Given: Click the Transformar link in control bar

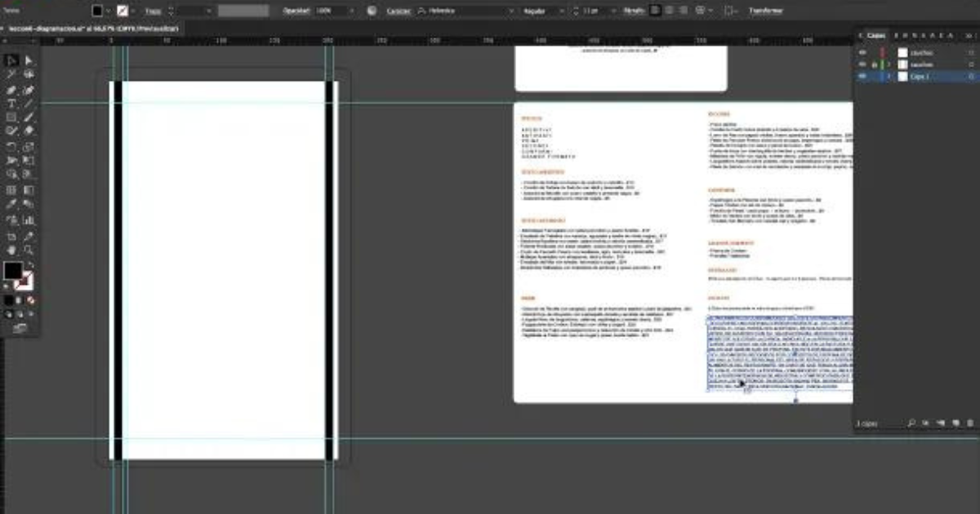Looking at the screenshot, I should click(766, 11).
